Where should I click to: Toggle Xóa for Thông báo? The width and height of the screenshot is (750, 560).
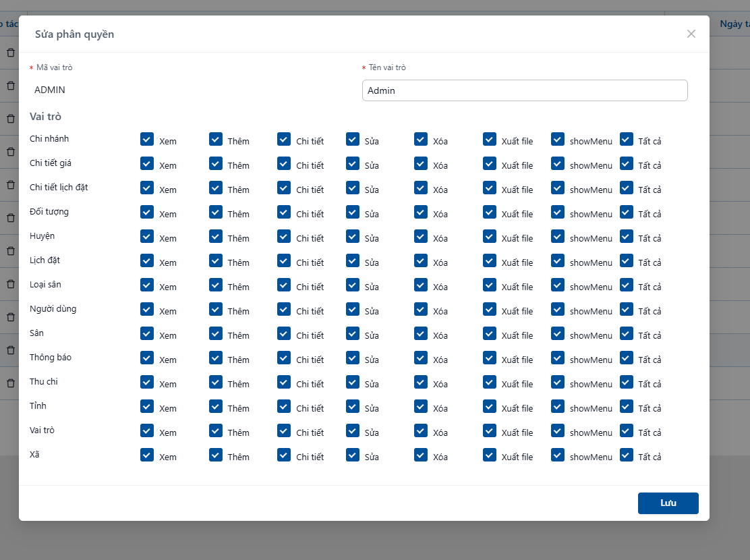coord(420,358)
